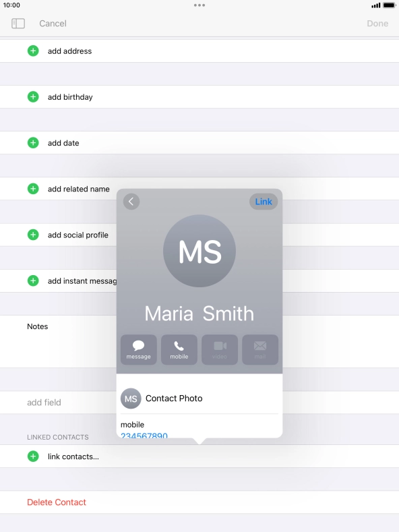The image size is (399, 532).
Task: Tap Link to link Maria Smith
Action: (x=264, y=202)
